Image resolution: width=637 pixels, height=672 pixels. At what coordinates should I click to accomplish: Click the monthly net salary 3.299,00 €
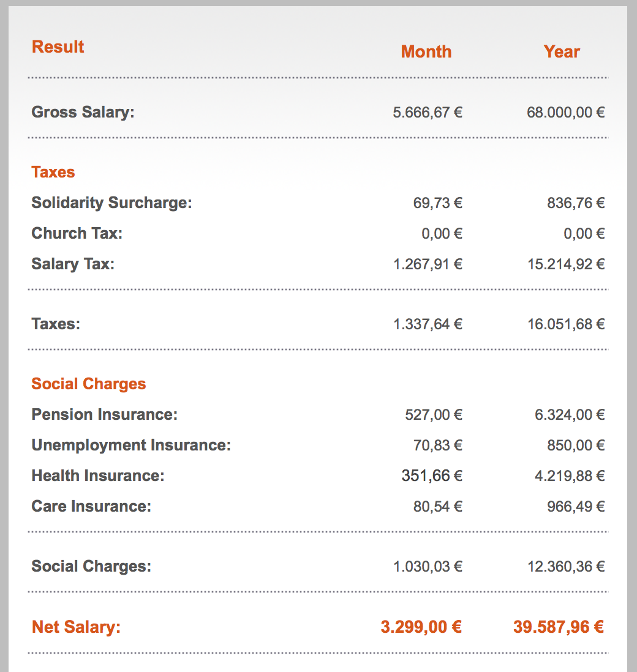421,627
